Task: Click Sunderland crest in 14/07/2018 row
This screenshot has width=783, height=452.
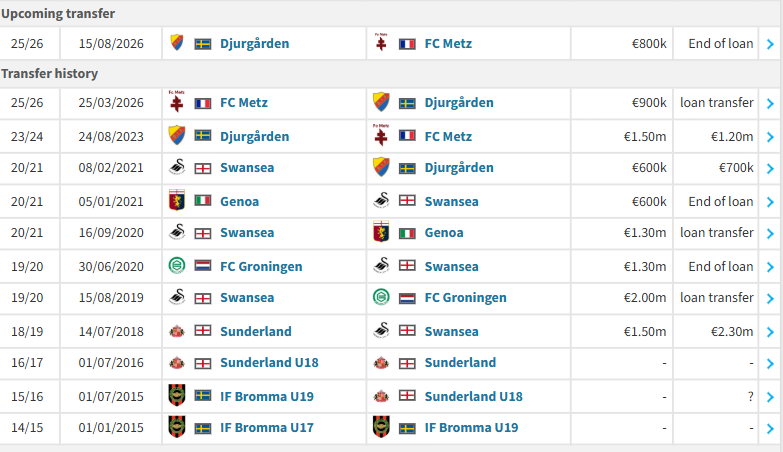Action: 177,331
